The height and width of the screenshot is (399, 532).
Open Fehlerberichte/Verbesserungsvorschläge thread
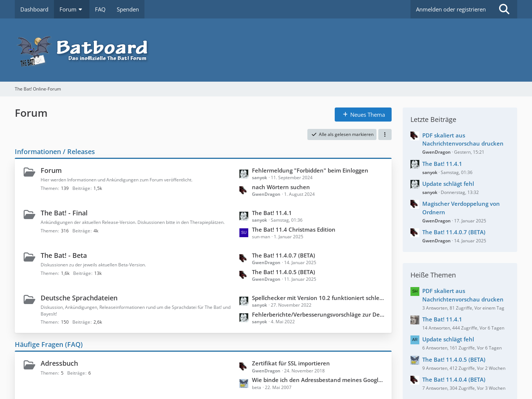[x=318, y=314]
